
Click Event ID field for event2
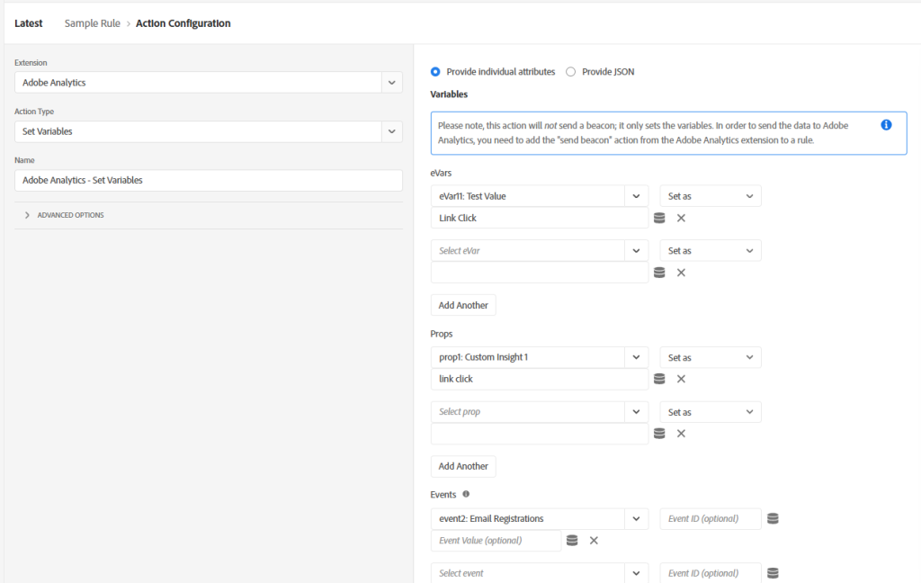[x=710, y=518]
